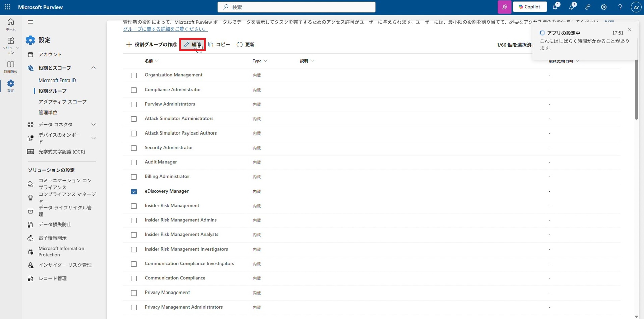This screenshot has width=644, height=319.
Task: Open the Microsoft app launcher grid
Action: 7,7
